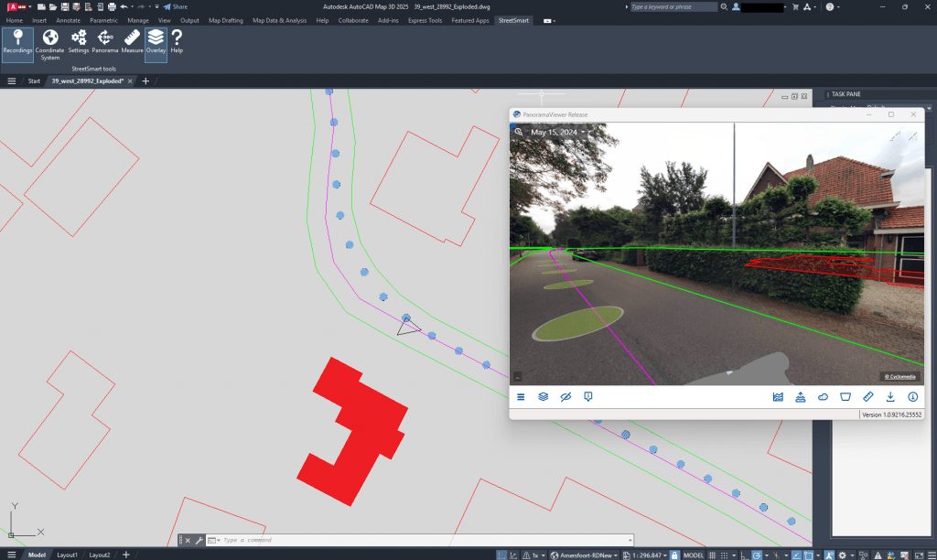The image size is (937, 560).
Task: Open the status bar customization menu icon
Action: click(931, 555)
